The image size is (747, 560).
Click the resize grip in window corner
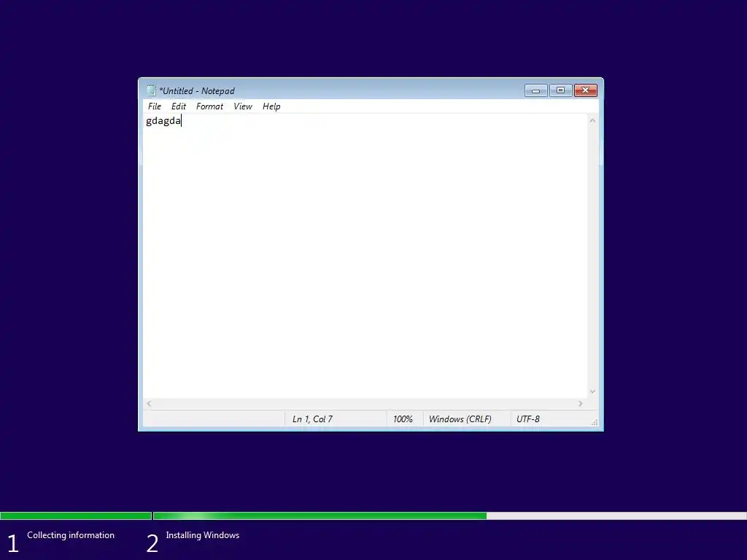594,422
